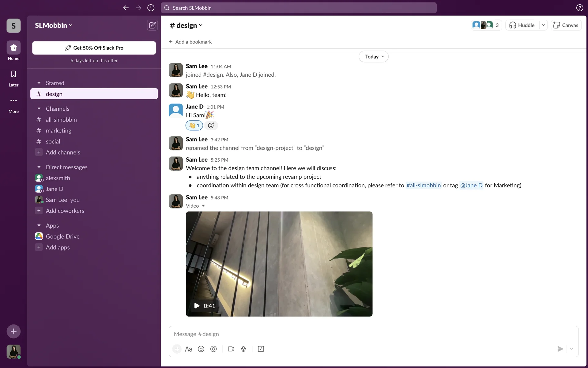Record a video clip icon

[231, 349]
